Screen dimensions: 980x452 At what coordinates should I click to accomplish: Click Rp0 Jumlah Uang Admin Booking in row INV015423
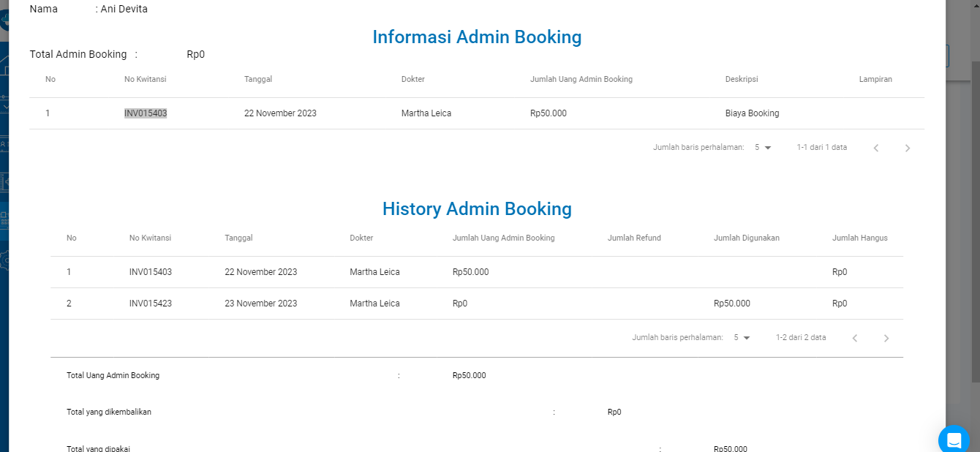point(460,304)
